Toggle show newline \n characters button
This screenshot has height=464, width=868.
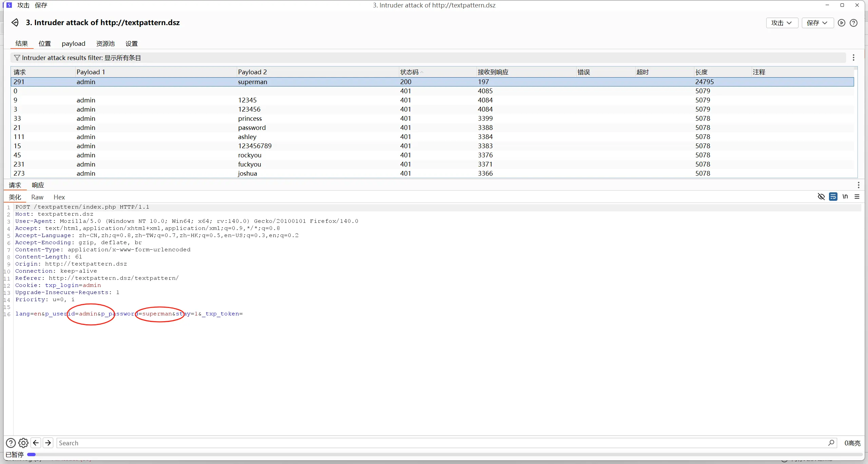[845, 197]
